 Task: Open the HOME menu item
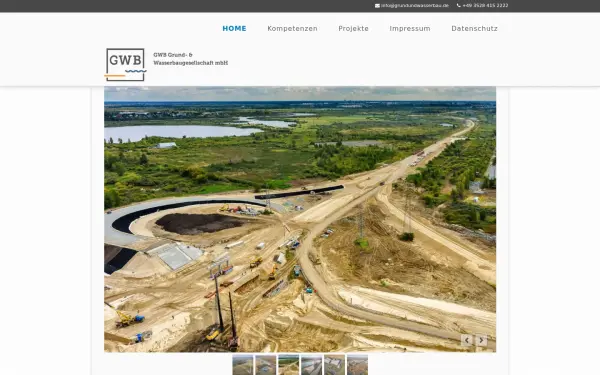click(x=234, y=29)
